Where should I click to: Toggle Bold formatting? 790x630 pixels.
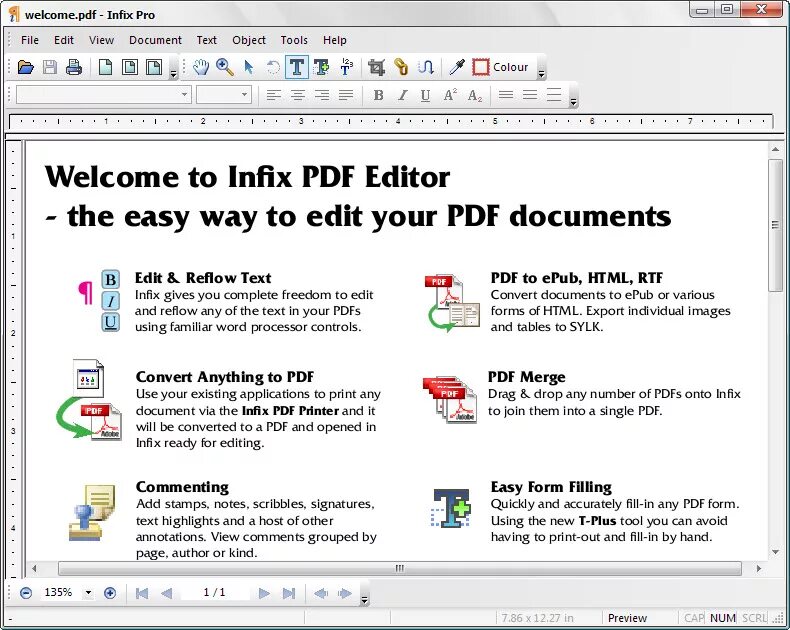point(378,95)
